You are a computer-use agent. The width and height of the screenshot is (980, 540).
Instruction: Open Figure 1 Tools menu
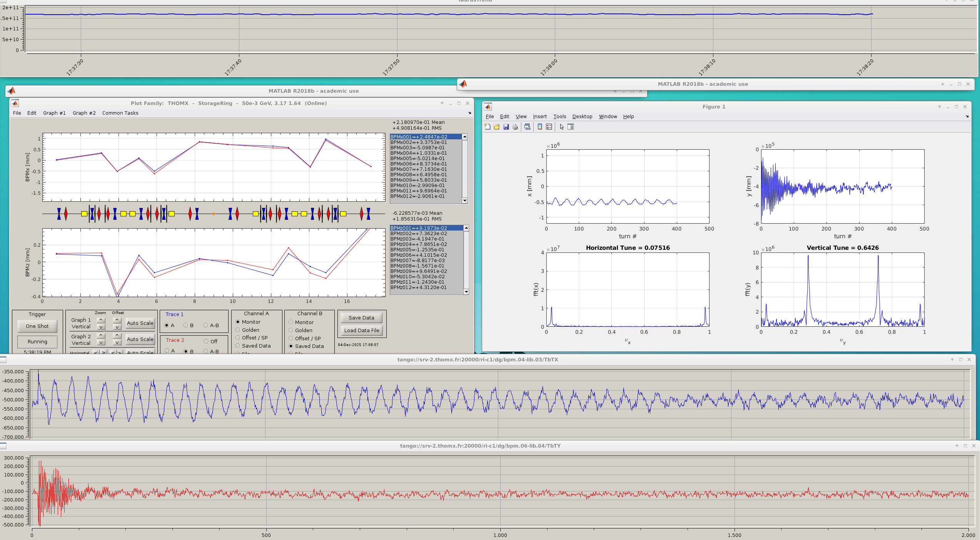[x=559, y=117]
